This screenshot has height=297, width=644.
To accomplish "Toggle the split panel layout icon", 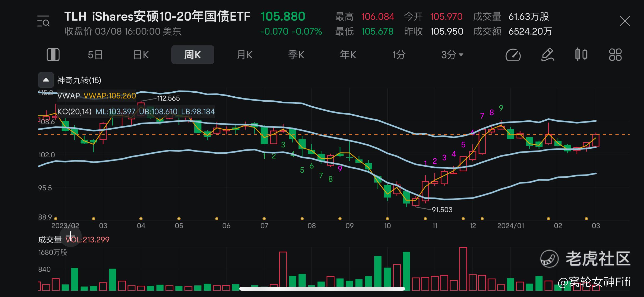I will [x=53, y=55].
